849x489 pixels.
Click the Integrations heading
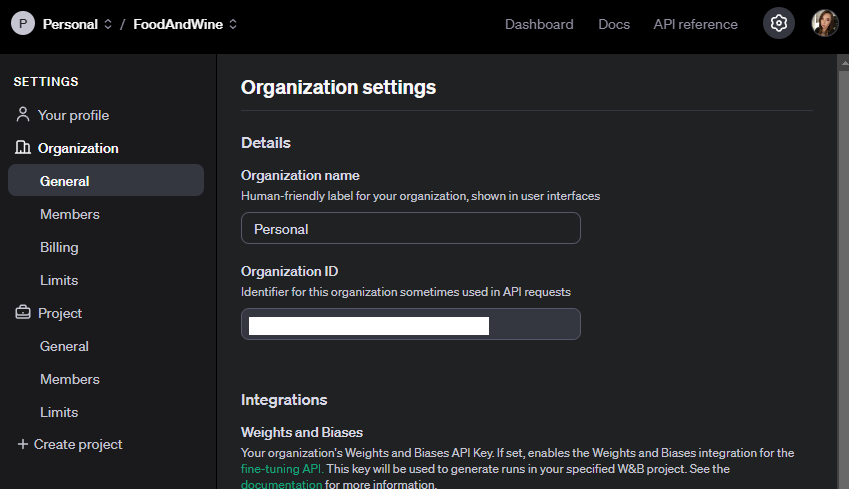pyautogui.click(x=284, y=400)
